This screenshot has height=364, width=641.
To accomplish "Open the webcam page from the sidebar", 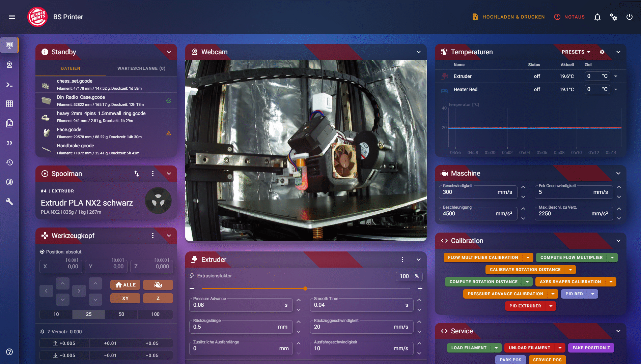I will point(9,65).
